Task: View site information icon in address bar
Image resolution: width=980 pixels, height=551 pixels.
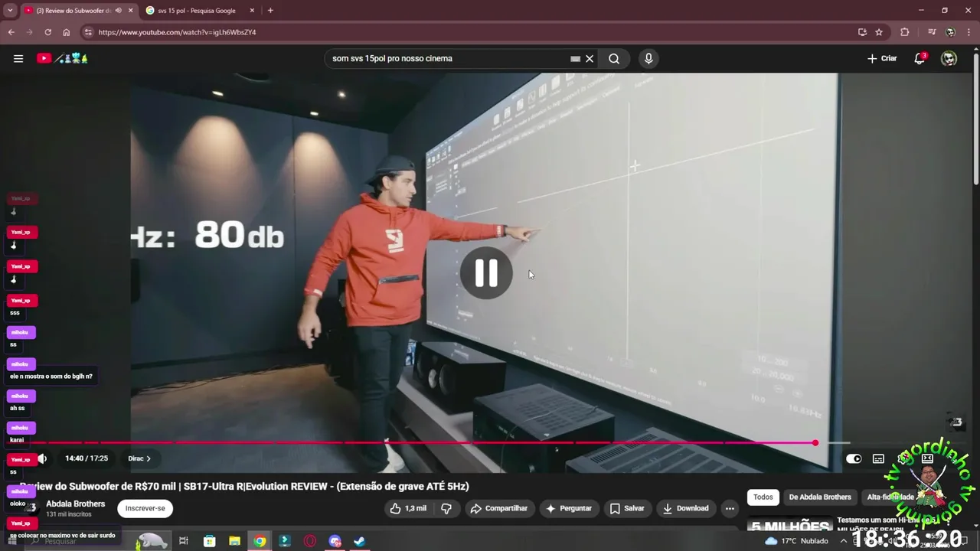Action: [88, 32]
